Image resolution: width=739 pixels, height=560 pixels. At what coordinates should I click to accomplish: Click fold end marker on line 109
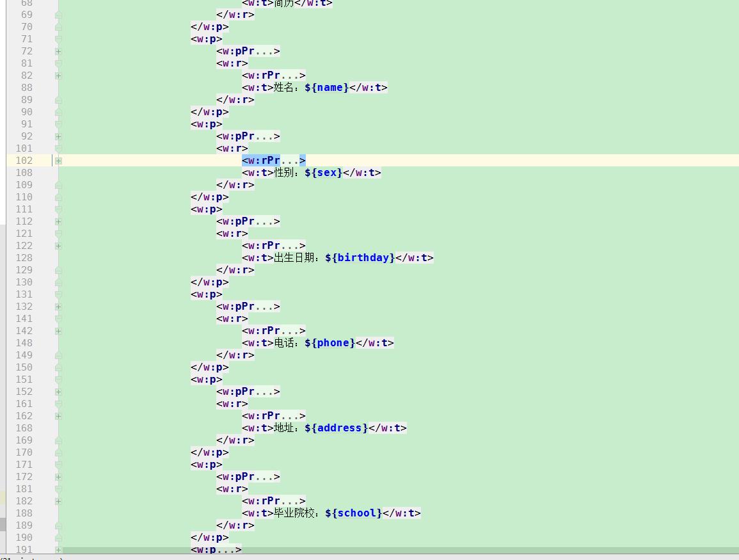58,185
